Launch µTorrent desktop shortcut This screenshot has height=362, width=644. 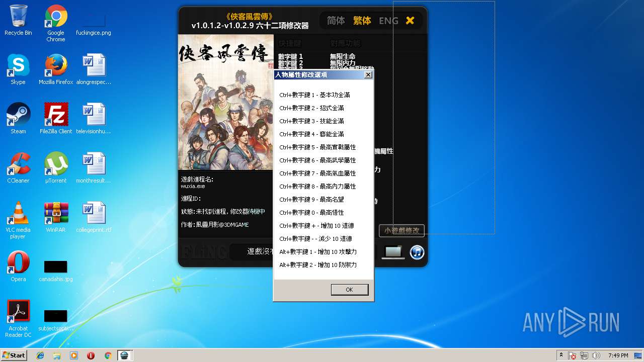pyautogui.click(x=56, y=168)
